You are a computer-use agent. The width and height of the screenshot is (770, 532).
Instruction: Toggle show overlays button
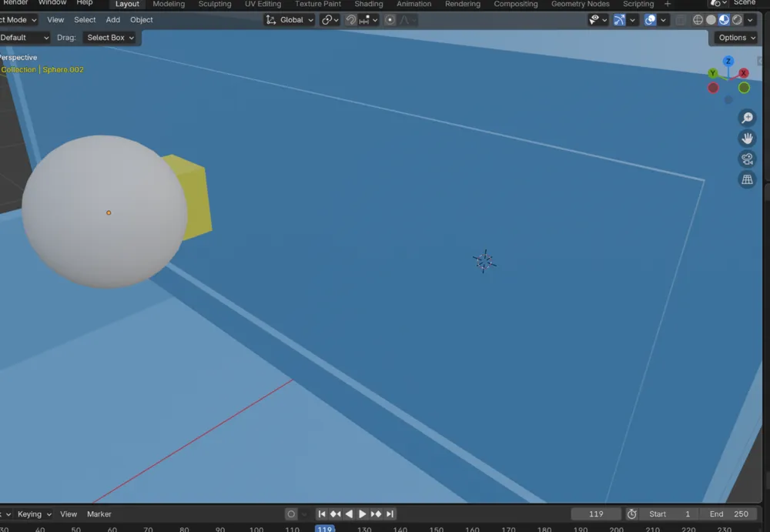[x=650, y=20]
